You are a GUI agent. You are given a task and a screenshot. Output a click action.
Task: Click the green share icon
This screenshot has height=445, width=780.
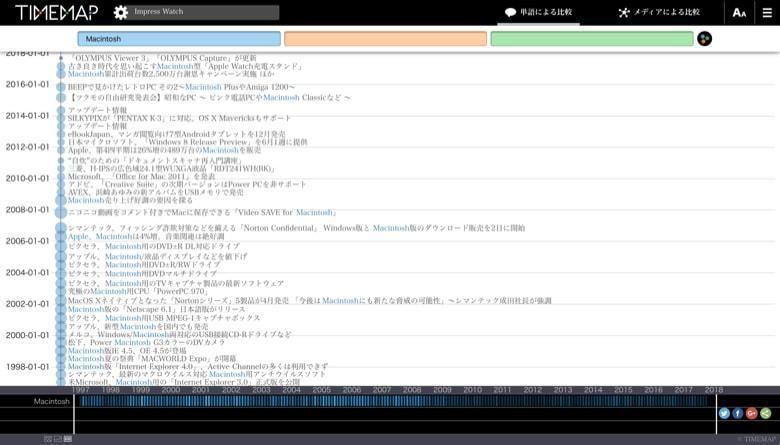point(766,413)
